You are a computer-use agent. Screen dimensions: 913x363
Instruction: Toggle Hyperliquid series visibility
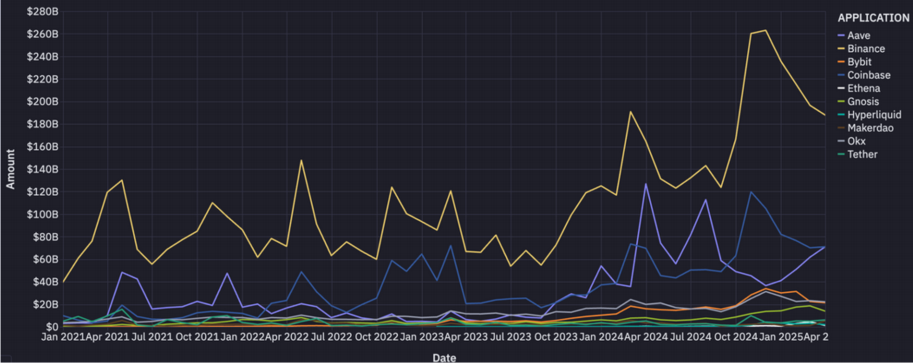point(869,115)
